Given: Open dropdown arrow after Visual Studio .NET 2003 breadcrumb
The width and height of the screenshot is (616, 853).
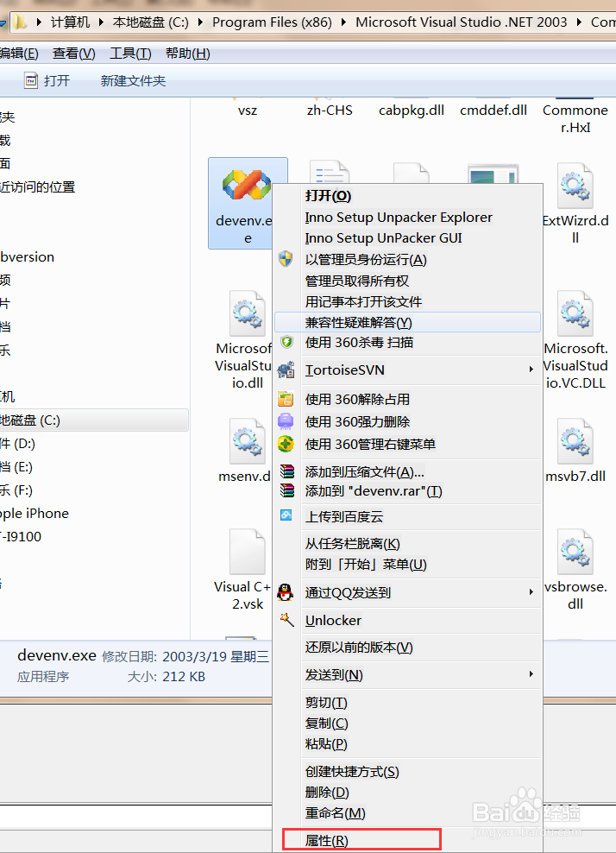Looking at the screenshot, I should pyautogui.click(x=579, y=22).
